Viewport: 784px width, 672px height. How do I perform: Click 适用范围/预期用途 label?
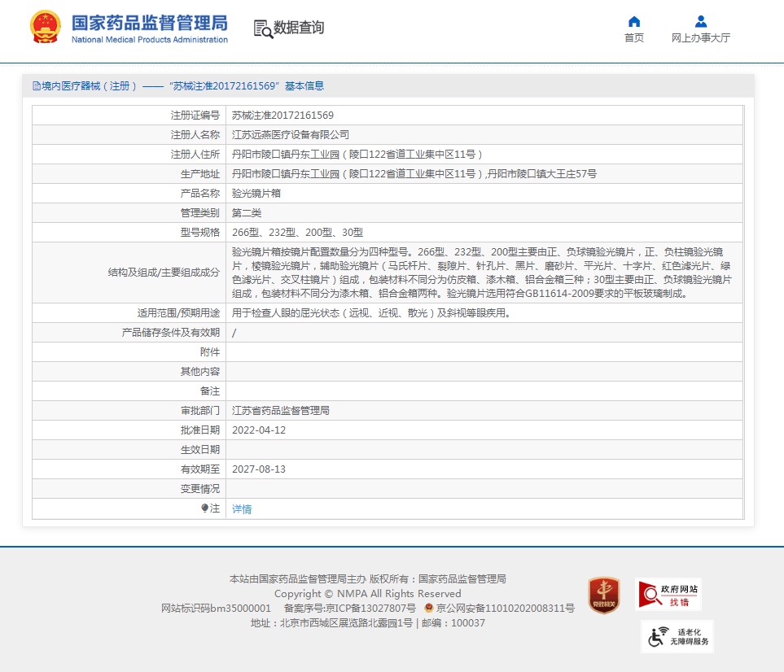[178, 313]
